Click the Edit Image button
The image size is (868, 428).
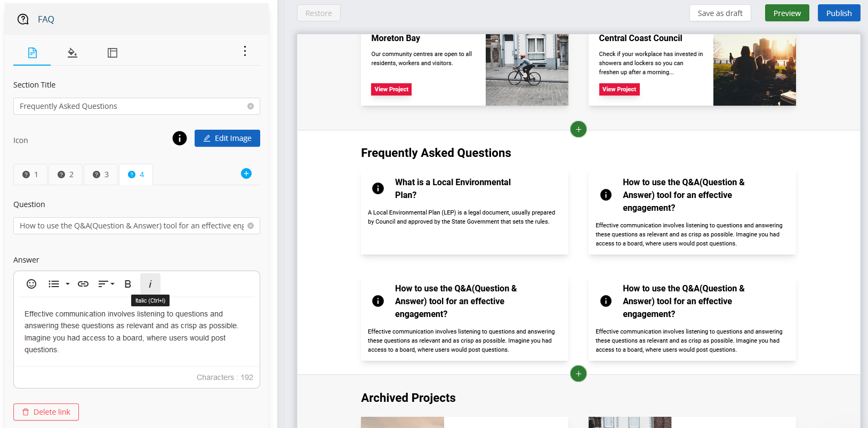tap(227, 138)
